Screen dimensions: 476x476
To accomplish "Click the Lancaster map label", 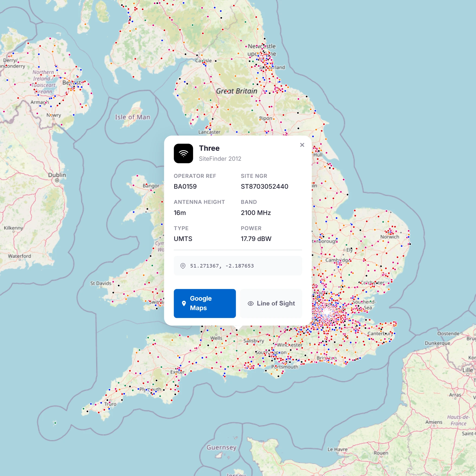I will coord(209,132).
